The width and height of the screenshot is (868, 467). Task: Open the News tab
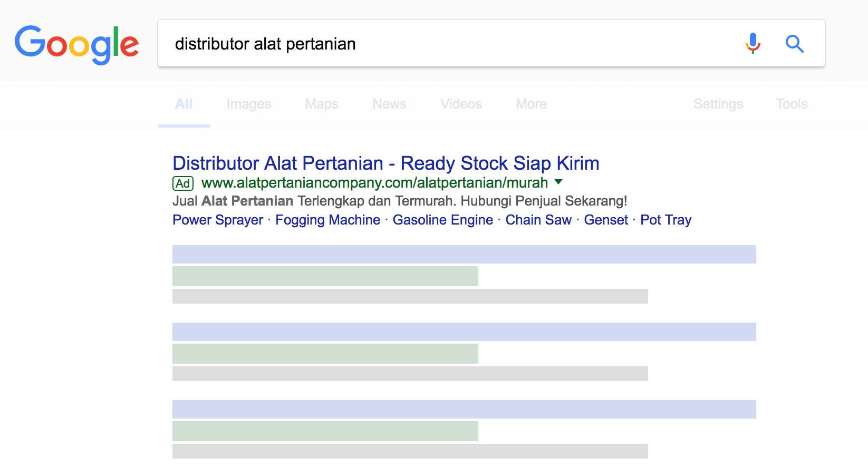coord(389,104)
